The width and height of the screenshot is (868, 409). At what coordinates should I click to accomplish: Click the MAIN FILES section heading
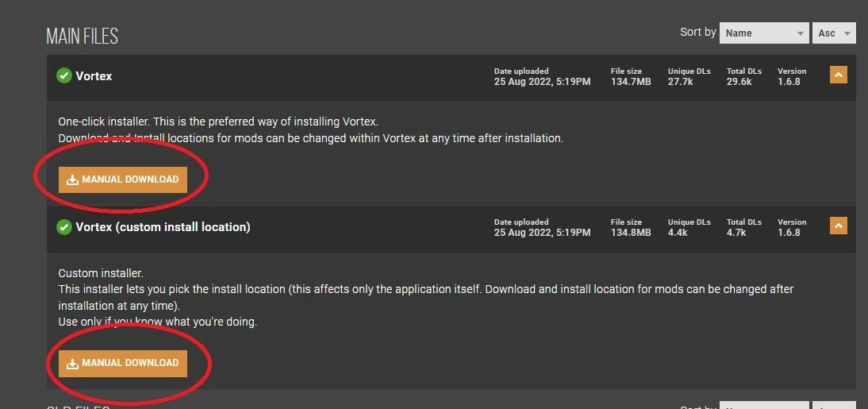coord(82,37)
